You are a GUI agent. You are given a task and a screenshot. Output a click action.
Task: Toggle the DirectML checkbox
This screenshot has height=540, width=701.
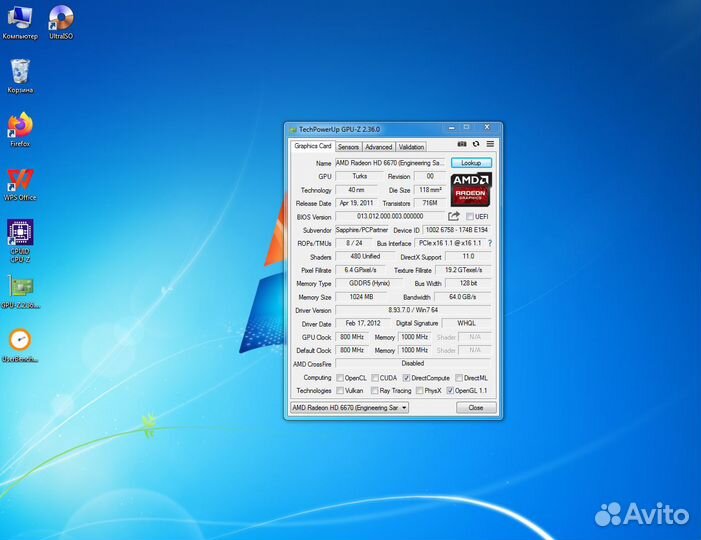click(459, 378)
